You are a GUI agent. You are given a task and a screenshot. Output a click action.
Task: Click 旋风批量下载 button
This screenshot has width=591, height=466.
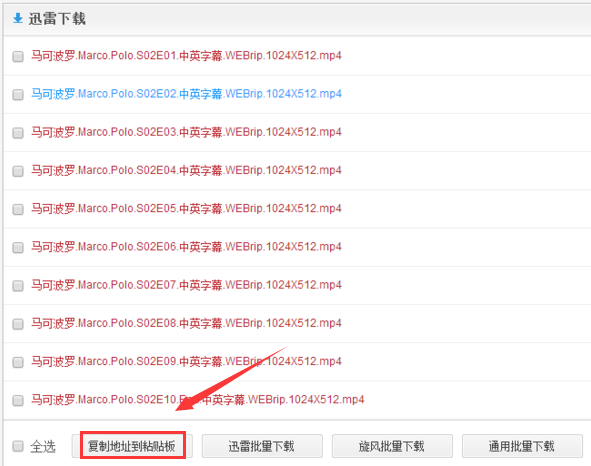coord(392,446)
